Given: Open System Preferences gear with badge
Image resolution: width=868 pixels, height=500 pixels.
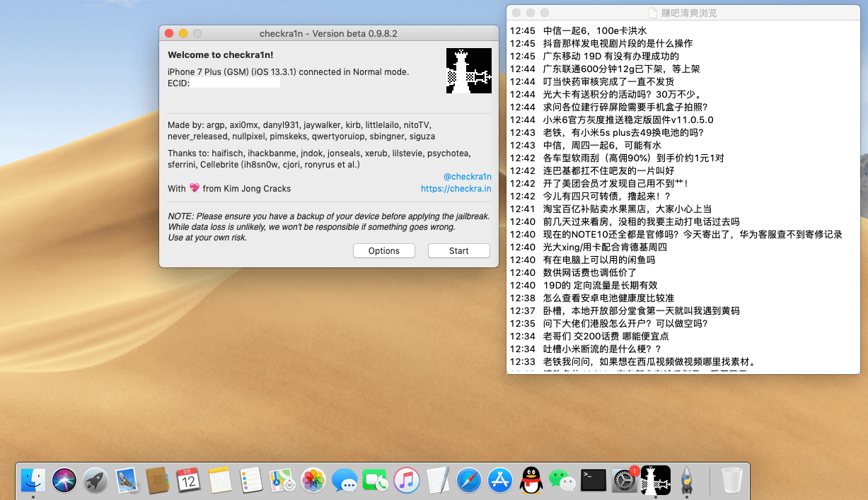Looking at the screenshot, I should tap(625, 480).
